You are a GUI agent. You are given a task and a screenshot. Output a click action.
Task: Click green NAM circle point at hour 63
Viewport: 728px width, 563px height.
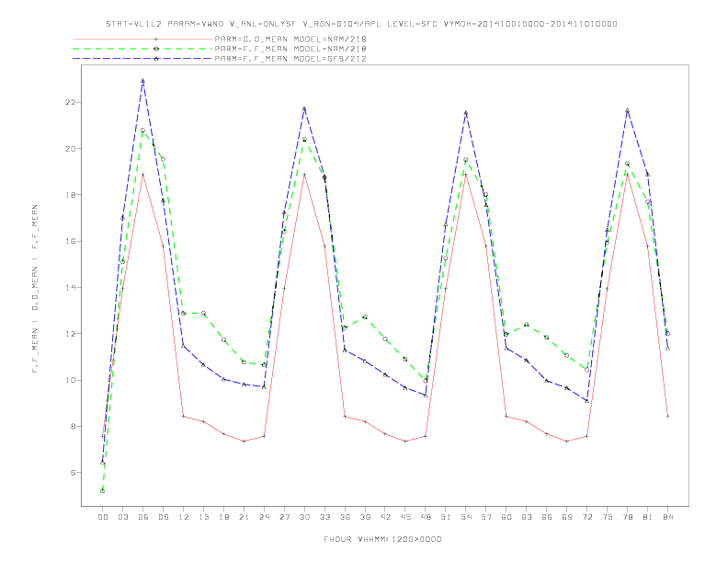click(527, 324)
